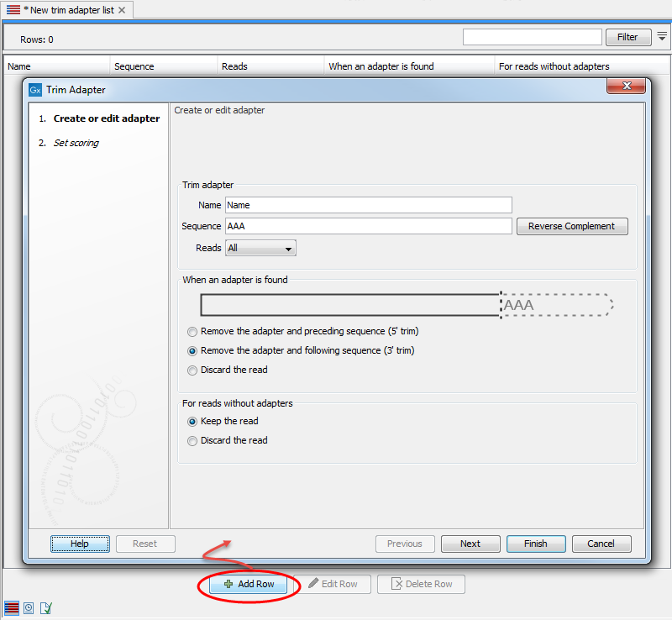This screenshot has width=672, height=620.
Task: Open the history view icon in status bar
Action: click(x=29, y=607)
